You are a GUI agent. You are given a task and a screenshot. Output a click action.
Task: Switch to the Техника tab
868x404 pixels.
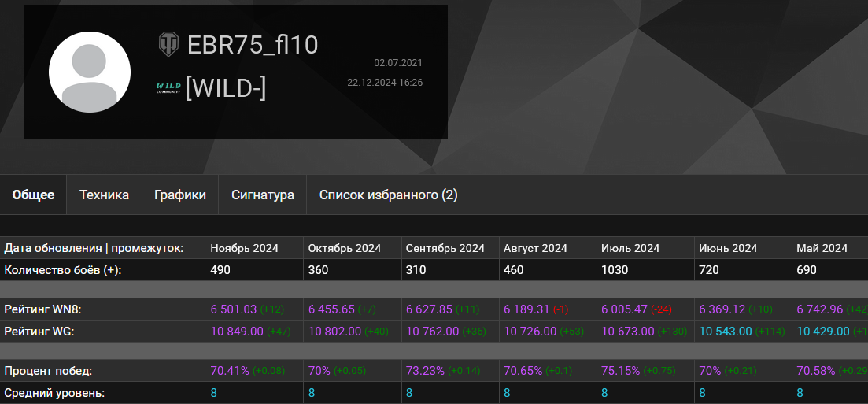click(104, 195)
